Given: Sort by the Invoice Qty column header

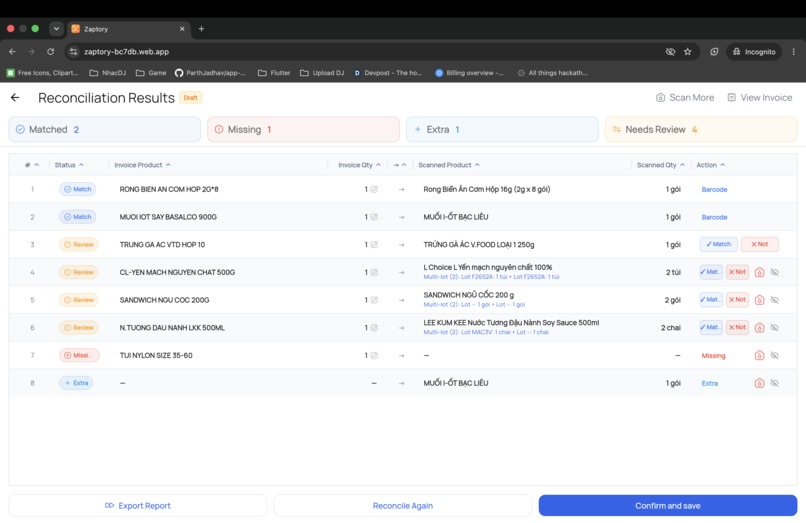Looking at the screenshot, I should pos(359,165).
